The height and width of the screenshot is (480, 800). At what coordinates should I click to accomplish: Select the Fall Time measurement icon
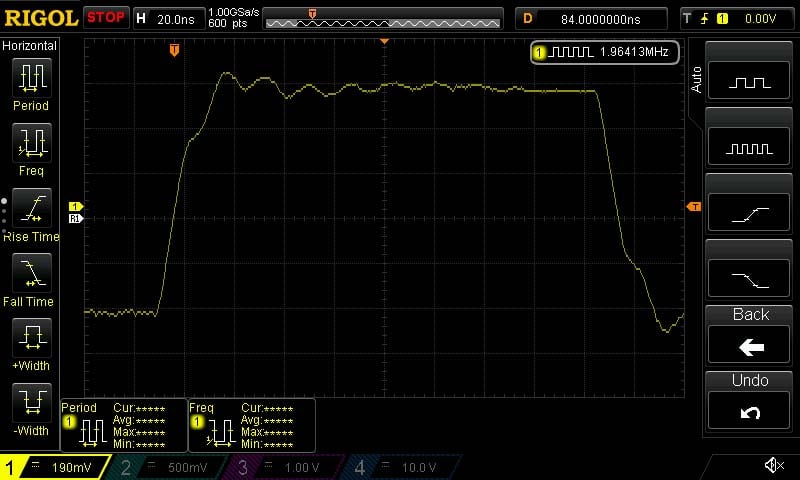coord(32,272)
